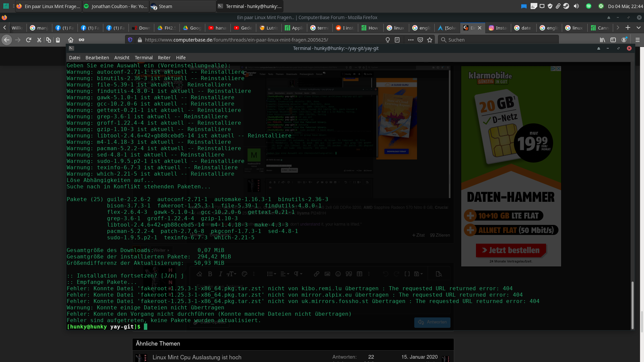
Task: Show the Firefox sidebar toggle
Action: click(613, 40)
